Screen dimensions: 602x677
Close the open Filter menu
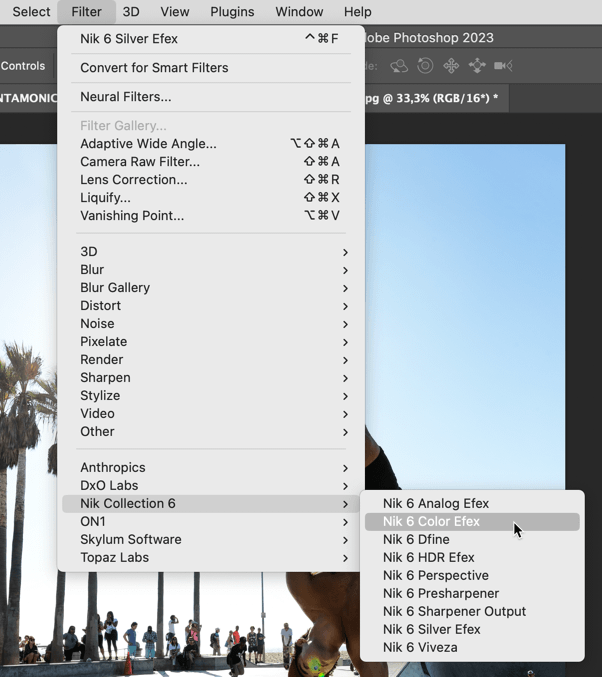86,12
